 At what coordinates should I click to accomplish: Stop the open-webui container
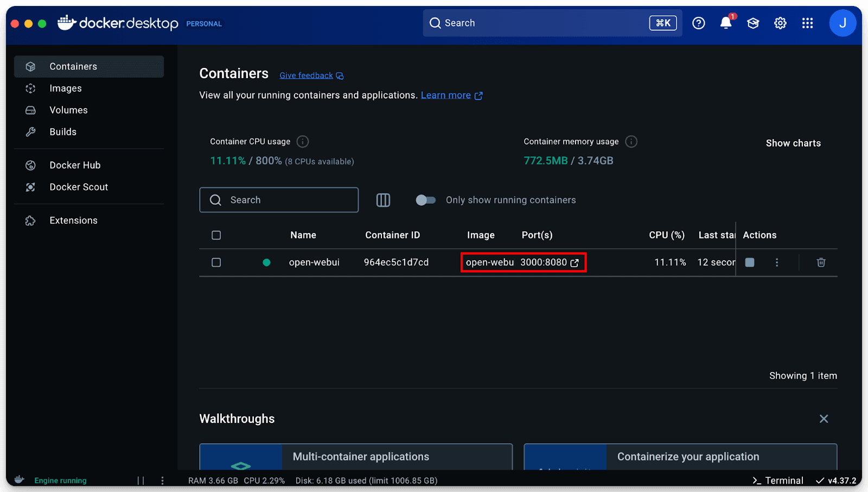point(750,262)
